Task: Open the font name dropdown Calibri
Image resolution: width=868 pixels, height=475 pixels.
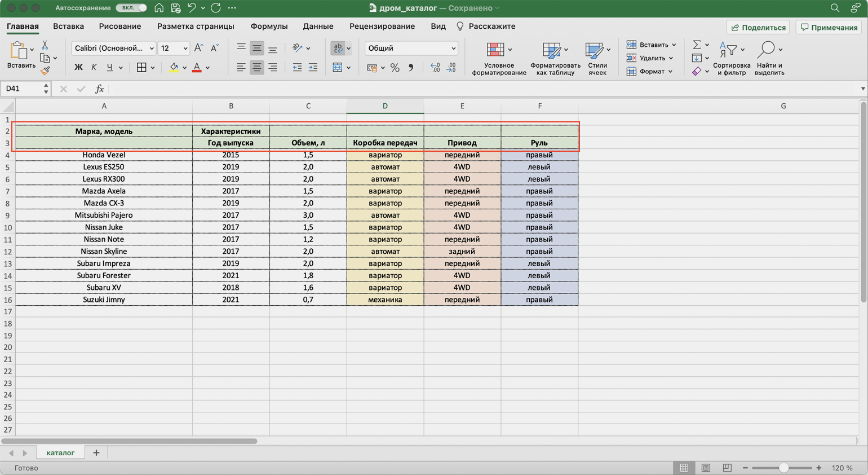Action: pyautogui.click(x=114, y=49)
